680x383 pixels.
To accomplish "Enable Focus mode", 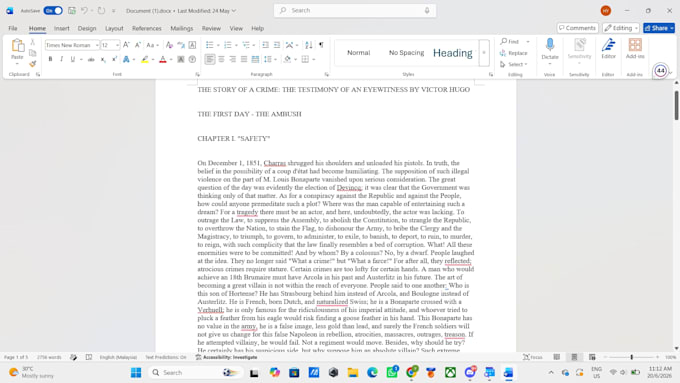I will 533,357.
